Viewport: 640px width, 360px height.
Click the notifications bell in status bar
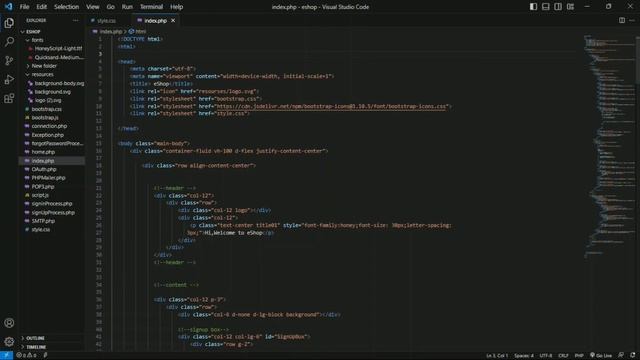coord(632,356)
